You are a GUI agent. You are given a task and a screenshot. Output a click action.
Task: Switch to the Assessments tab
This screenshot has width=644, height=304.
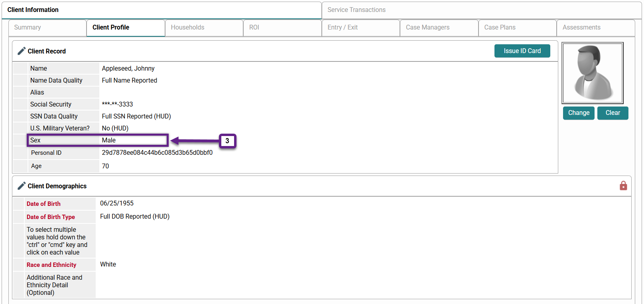pos(581,28)
